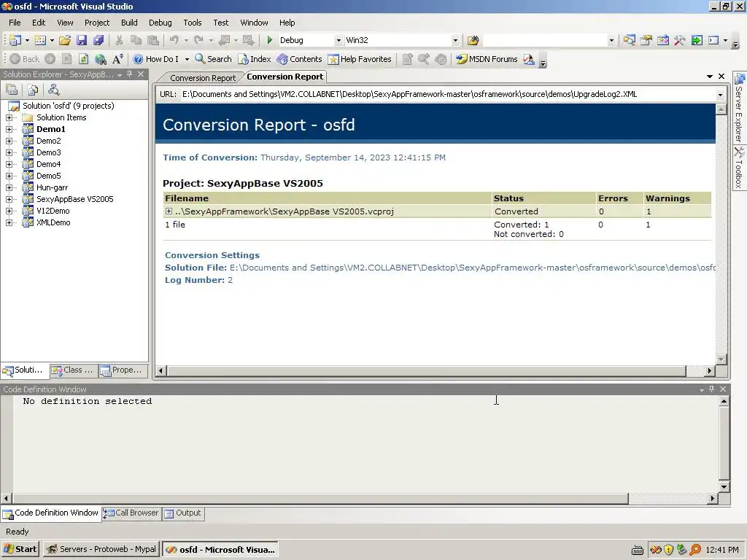Image resolution: width=747 pixels, height=560 pixels.
Task: Click the New Project toolbar icon
Action: point(15,41)
